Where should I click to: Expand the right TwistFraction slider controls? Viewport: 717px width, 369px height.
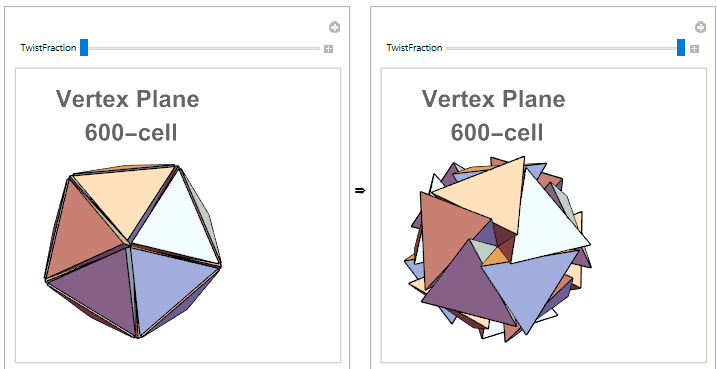[694, 49]
